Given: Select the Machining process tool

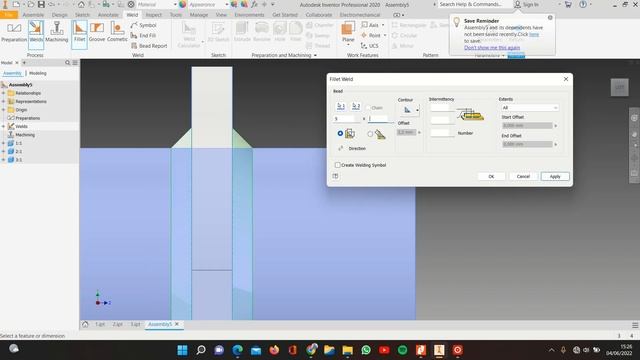Looking at the screenshot, I should coord(56,32).
